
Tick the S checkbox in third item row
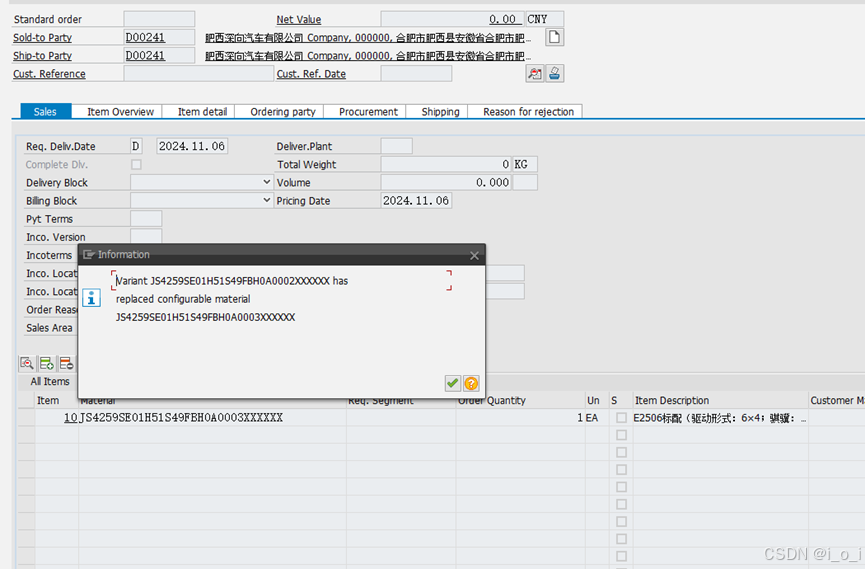click(621, 453)
